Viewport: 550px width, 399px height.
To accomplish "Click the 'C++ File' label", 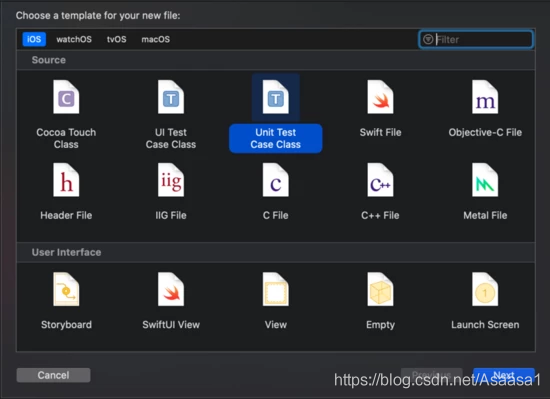I will pos(380,215).
